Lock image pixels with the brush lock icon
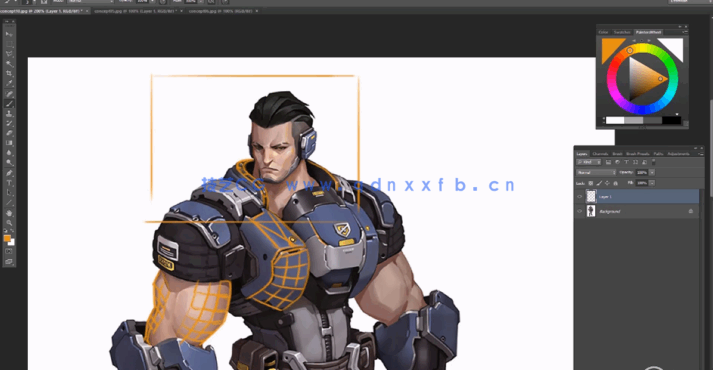This screenshot has height=370, width=713. coord(599,183)
